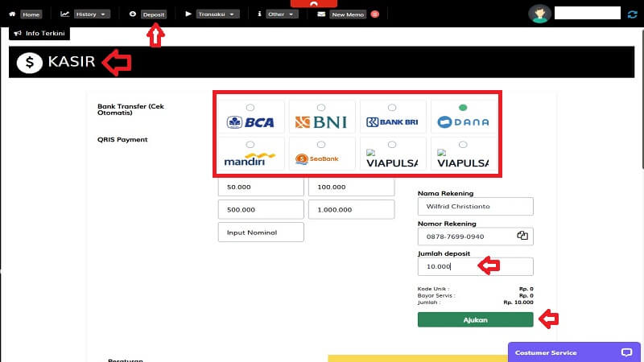Click the Jumlah deposit input field
This screenshot has height=362, width=644.
(x=475, y=266)
